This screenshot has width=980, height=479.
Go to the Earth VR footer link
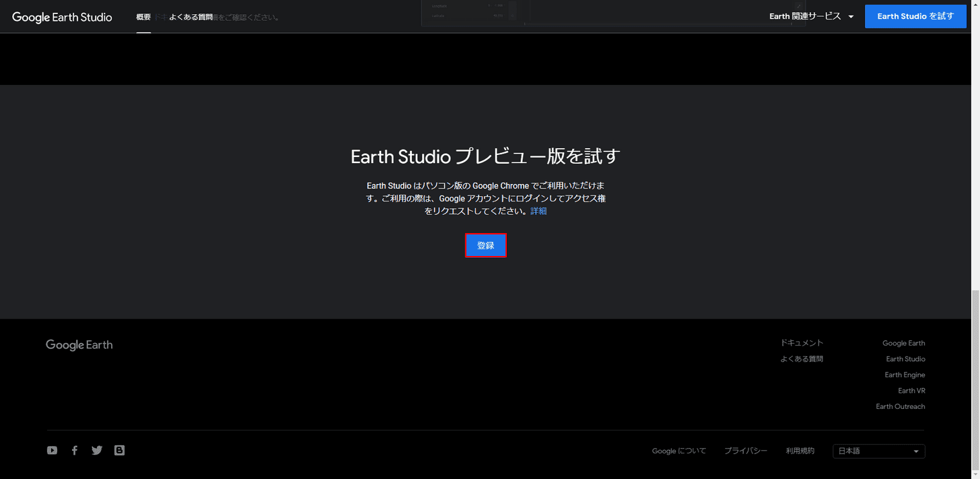point(911,391)
